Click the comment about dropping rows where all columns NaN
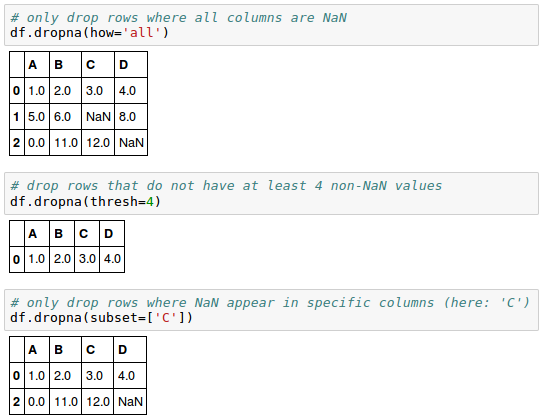Image resolution: width=547 pixels, height=419 pixels. tap(179, 17)
